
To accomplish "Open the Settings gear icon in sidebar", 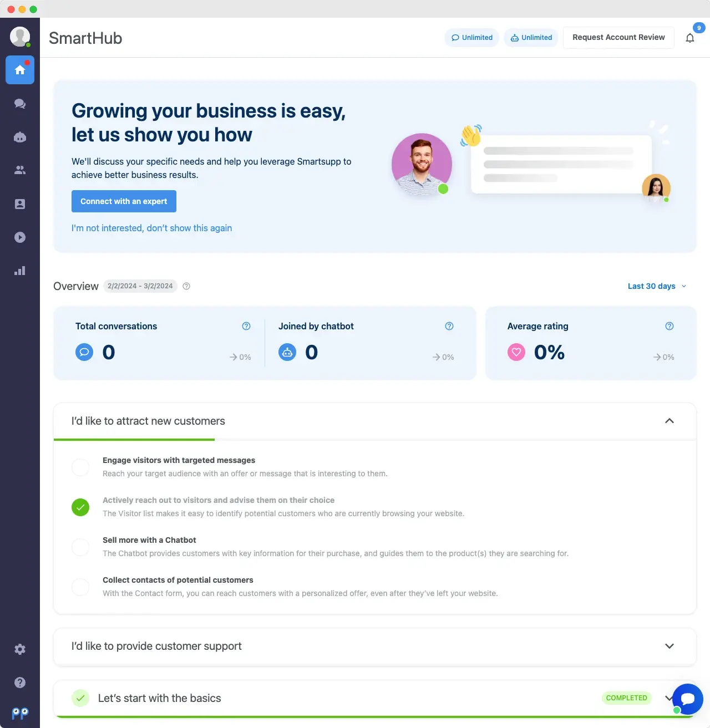I will [20, 649].
